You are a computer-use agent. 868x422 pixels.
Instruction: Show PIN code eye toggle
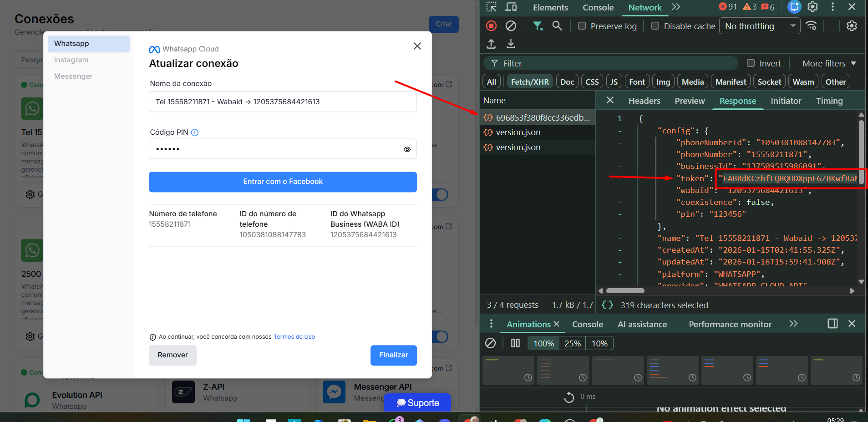pos(407,149)
